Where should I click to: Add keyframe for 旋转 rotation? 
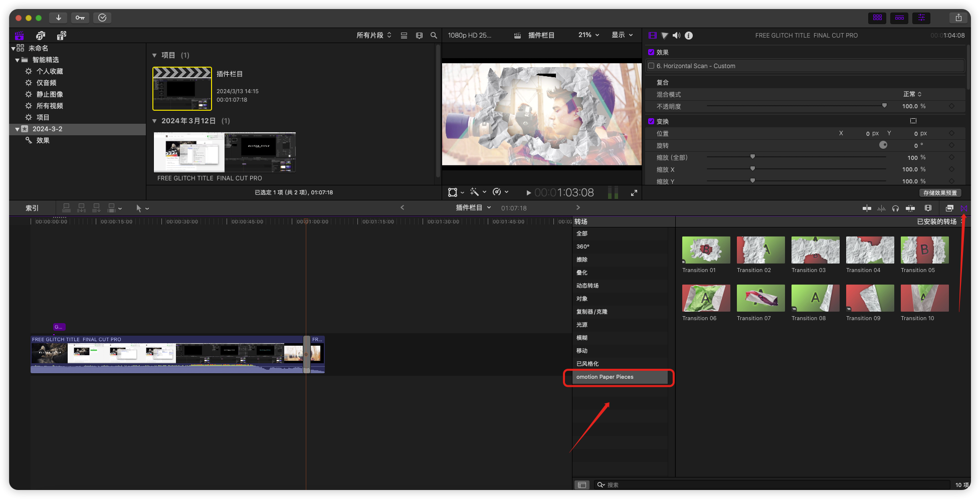pos(951,145)
